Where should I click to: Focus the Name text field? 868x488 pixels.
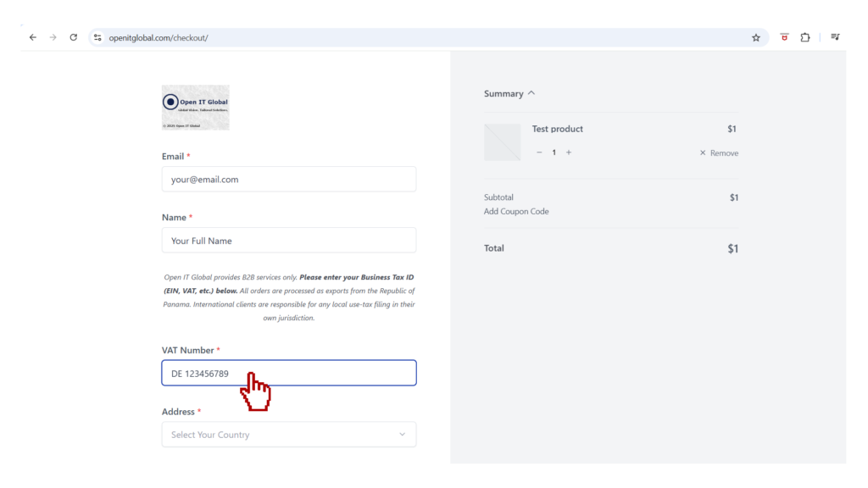(289, 241)
